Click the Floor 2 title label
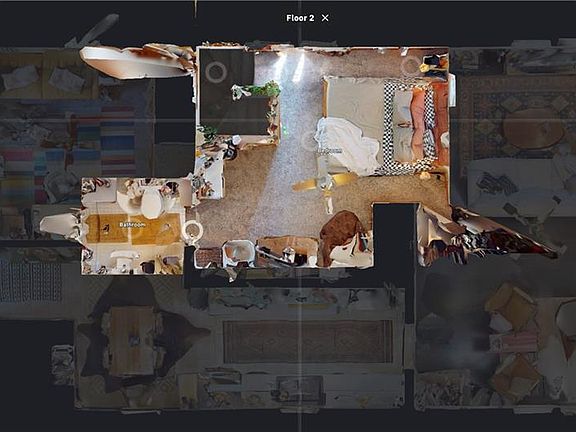 (300, 18)
